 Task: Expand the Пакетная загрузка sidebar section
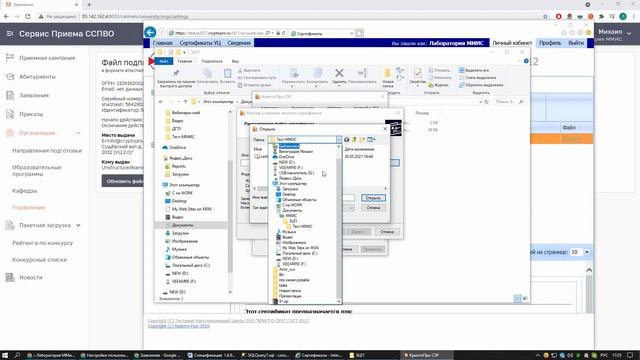click(78, 225)
